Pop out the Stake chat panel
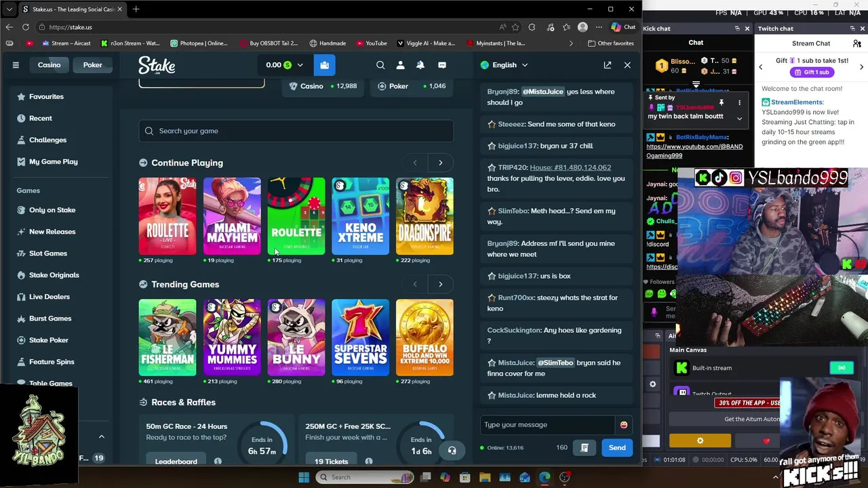The width and height of the screenshot is (868, 488). pos(608,65)
